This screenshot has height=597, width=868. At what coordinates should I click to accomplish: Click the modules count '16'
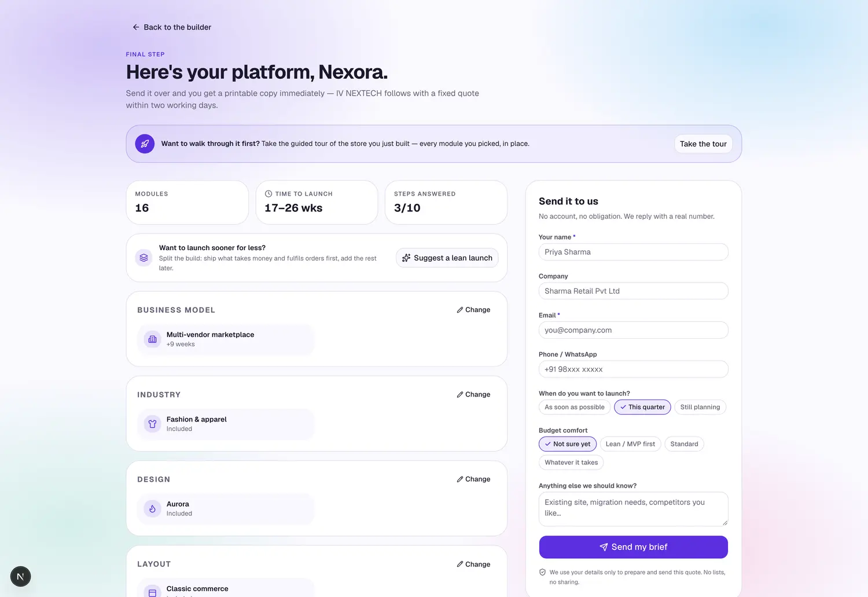click(142, 208)
